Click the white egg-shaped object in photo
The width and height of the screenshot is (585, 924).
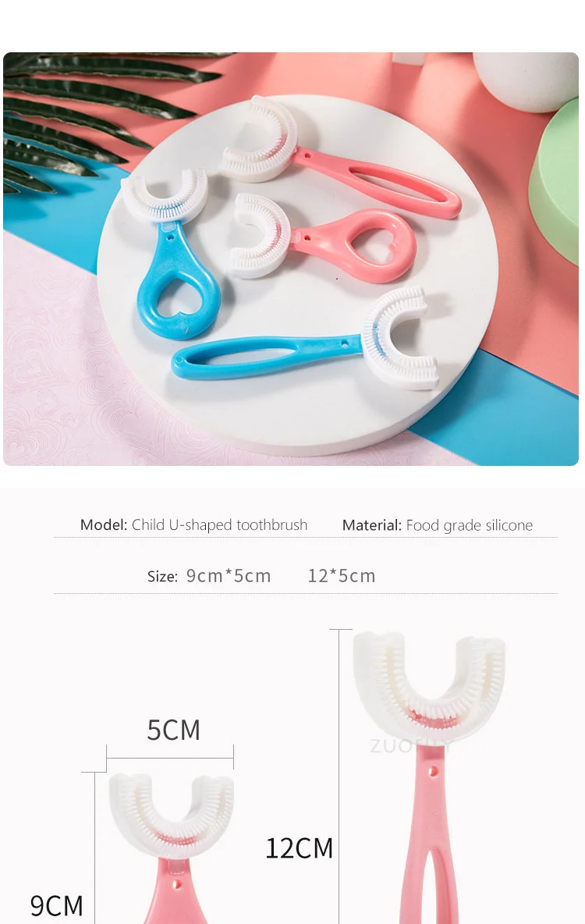(x=526, y=81)
